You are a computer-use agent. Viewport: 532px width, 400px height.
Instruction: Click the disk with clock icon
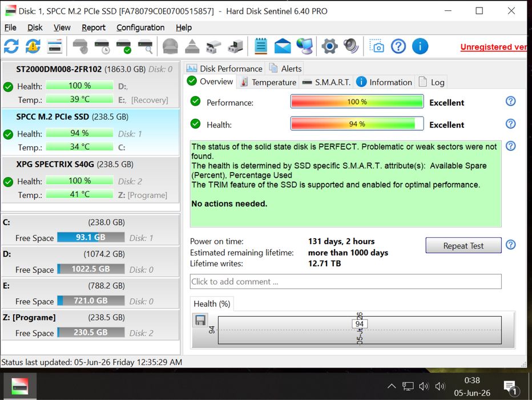click(x=102, y=46)
